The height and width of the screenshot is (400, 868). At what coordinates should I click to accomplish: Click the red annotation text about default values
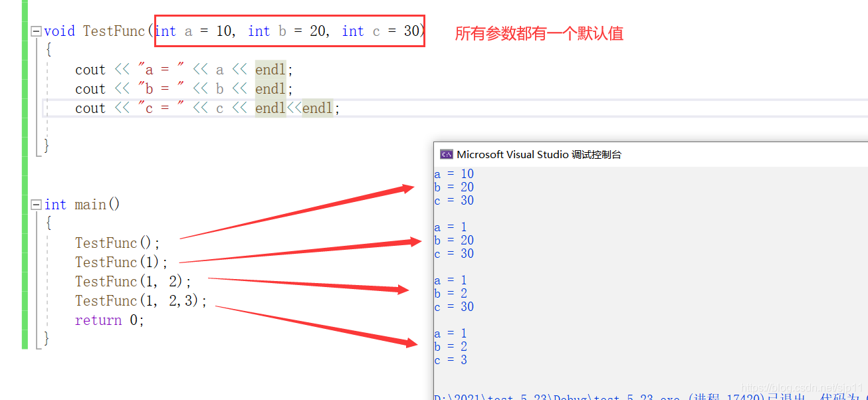(x=539, y=34)
